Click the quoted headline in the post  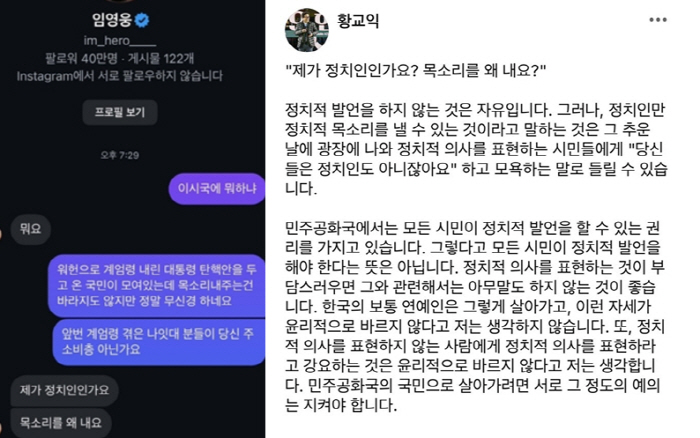416,70
